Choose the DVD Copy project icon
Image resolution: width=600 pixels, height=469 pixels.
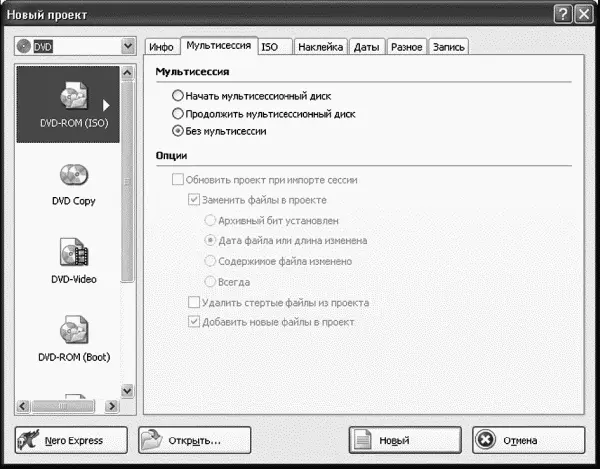tap(74, 175)
